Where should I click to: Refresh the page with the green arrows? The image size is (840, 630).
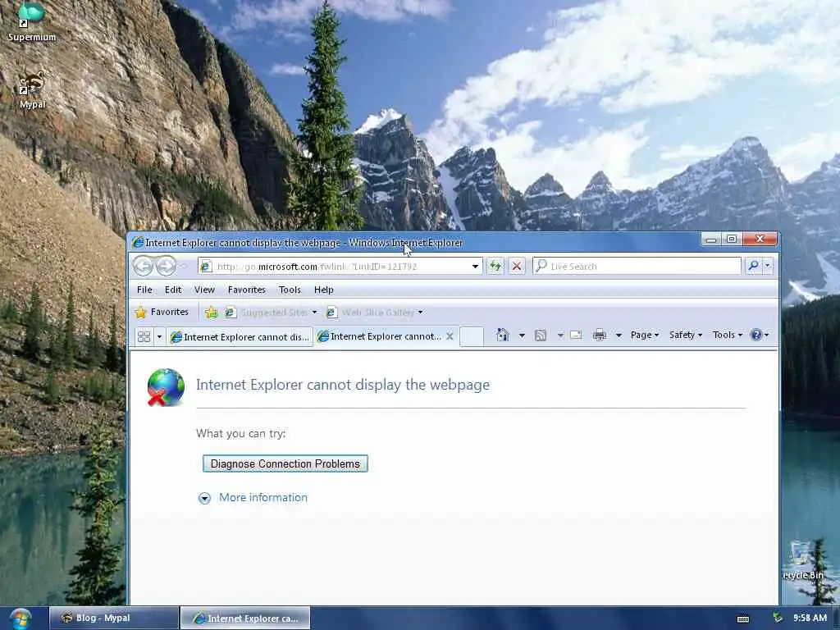pos(495,266)
